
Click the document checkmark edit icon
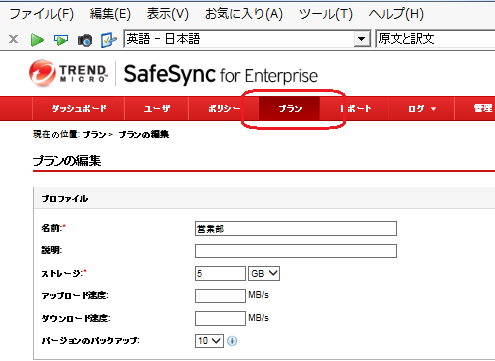pos(109,40)
